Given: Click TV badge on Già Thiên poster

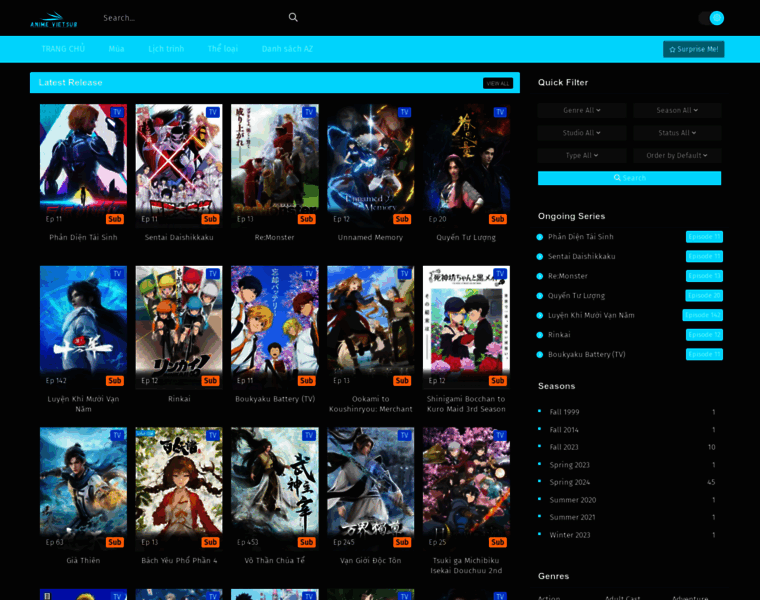Looking at the screenshot, I should (117, 435).
